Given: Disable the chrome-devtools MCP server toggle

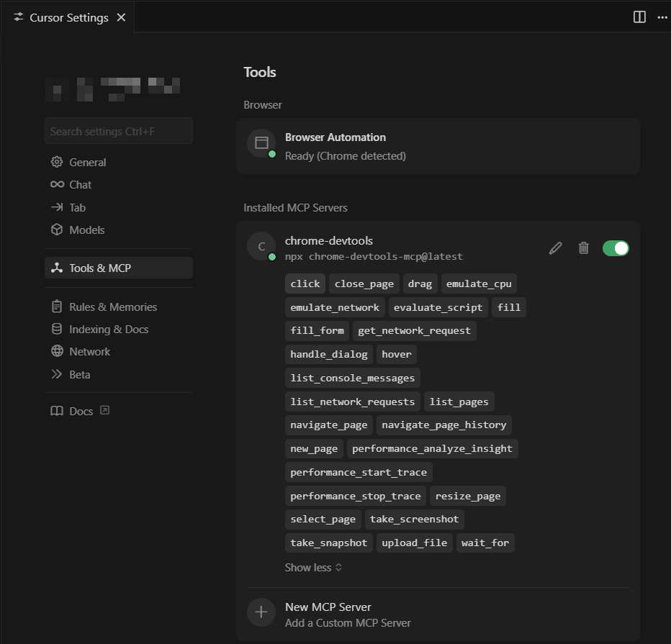Looking at the screenshot, I should (616, 248).
